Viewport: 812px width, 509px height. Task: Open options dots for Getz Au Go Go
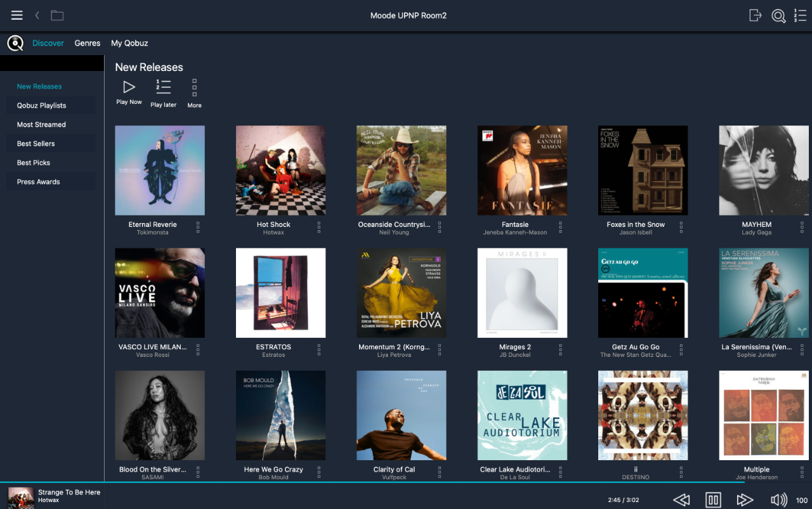681,349
